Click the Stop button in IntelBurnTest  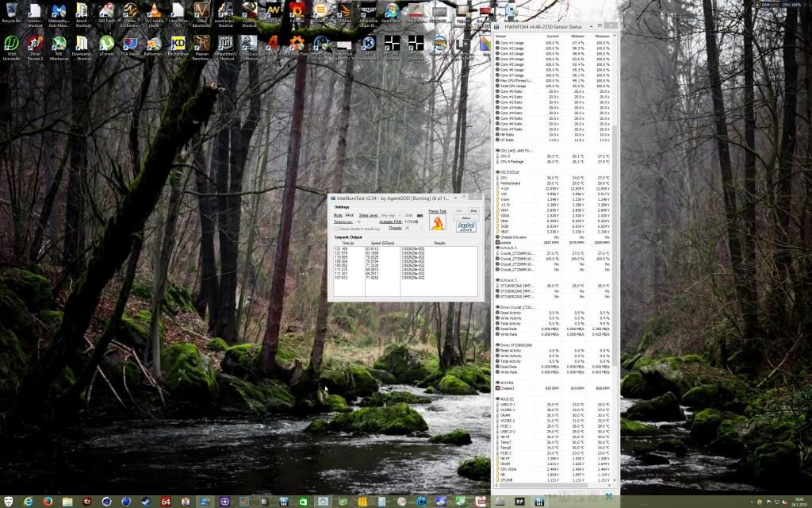(x=473, y=211)
